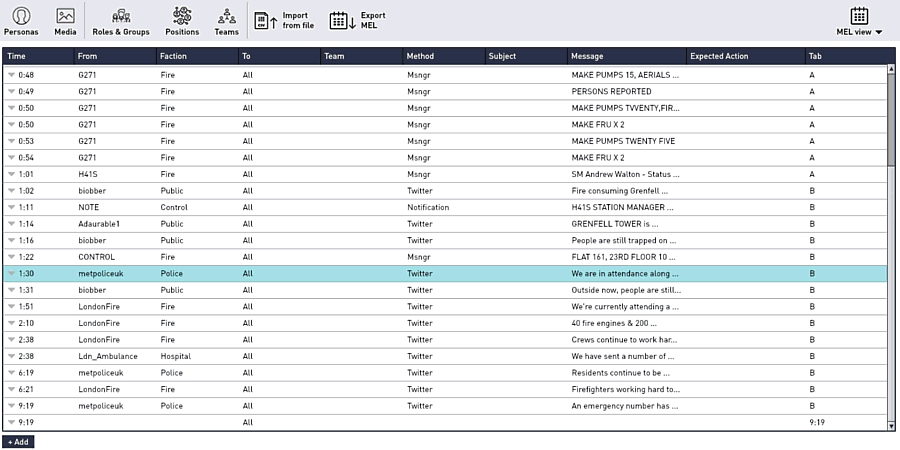Expand the 0:48 G271 row arrow
This screenshot has height=450, width=900.
pyautogui.click(x=12, y=75)
